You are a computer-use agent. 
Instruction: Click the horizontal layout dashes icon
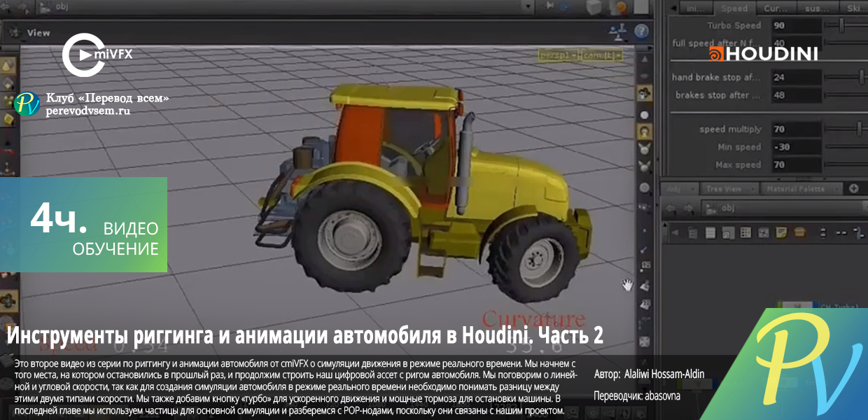(841, 232)
